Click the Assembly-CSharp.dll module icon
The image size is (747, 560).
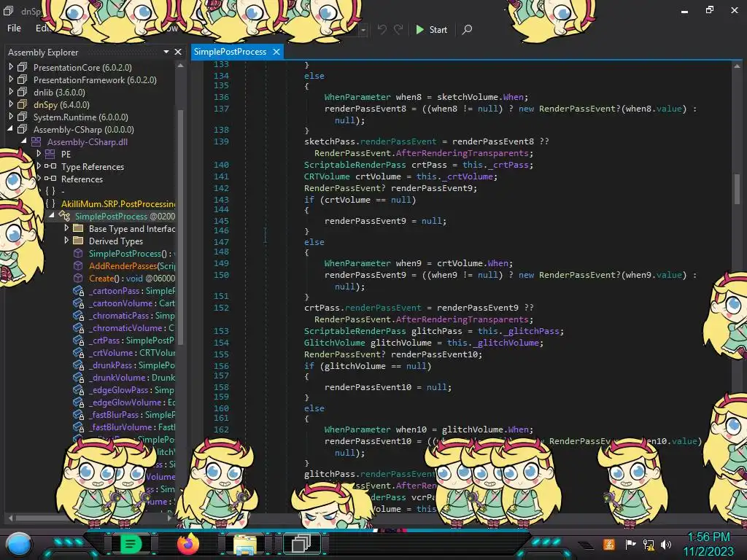[x=36, y=141]
